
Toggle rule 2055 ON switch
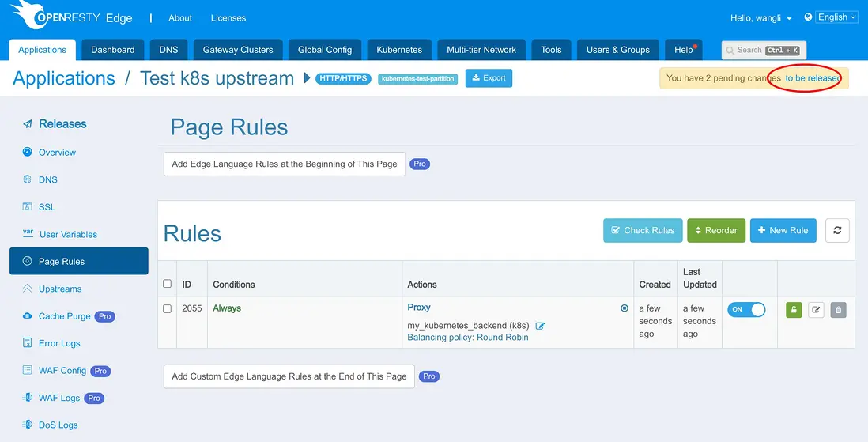point(746,309)
